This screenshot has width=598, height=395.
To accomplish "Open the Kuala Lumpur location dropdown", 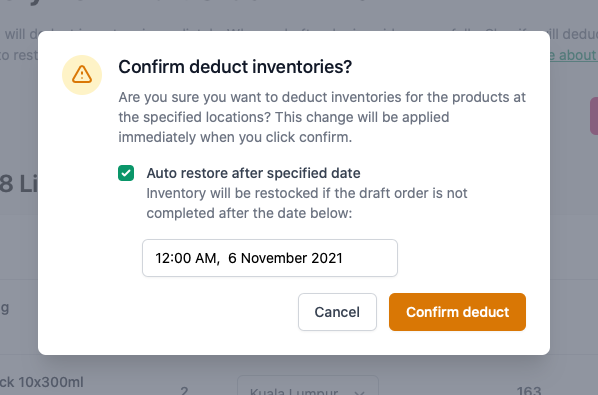I will point(308,386).
